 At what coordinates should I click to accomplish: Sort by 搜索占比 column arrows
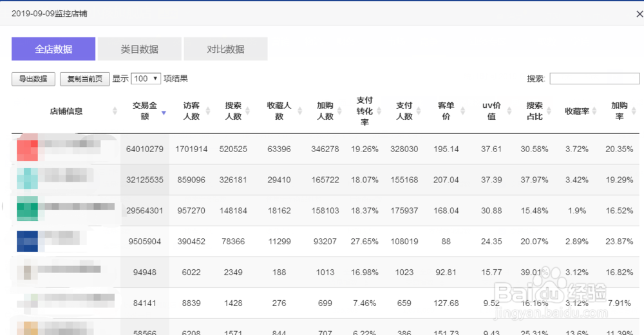click(x=549, y=111)
